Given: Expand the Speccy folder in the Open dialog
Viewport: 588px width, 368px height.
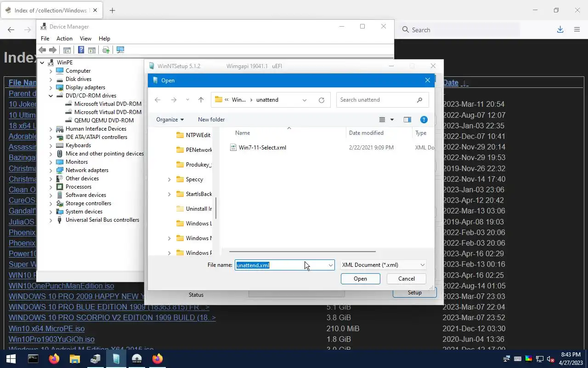Looking at the screenshot, I should (169, 179).
